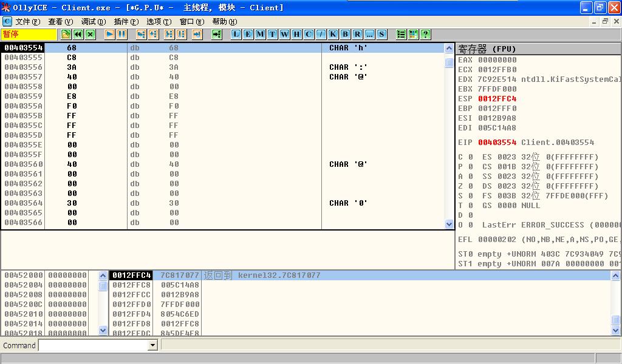Show the Log window (L button)
Screen dimensions: 622x364
(x=236, y=34)
